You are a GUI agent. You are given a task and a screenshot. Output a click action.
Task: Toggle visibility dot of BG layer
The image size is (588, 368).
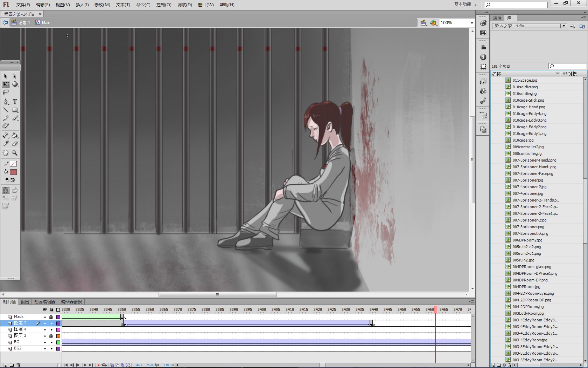click(45, 342)
